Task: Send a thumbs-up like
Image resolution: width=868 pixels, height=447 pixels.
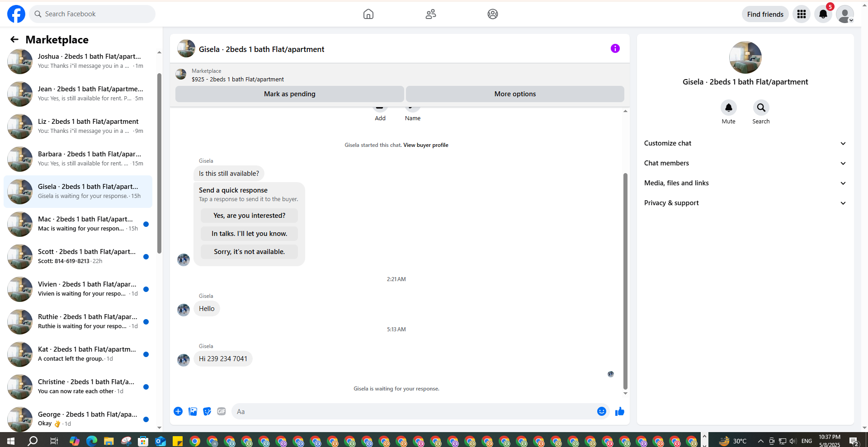Action: 620,411
